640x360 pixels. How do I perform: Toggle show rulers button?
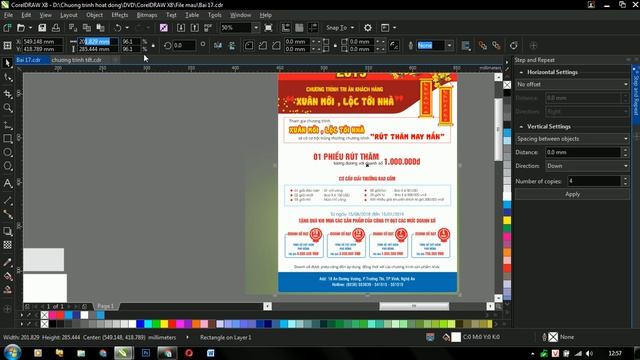(x=286, y=28)
